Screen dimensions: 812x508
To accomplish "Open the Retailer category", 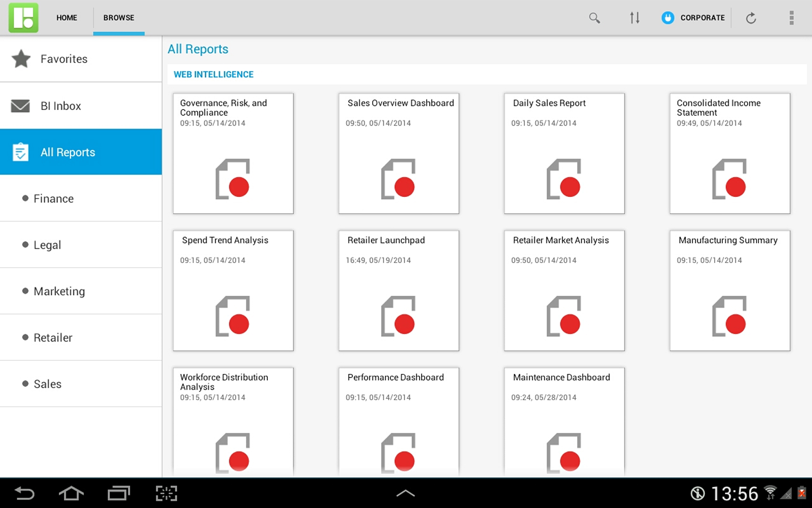I will pos(81,337).
